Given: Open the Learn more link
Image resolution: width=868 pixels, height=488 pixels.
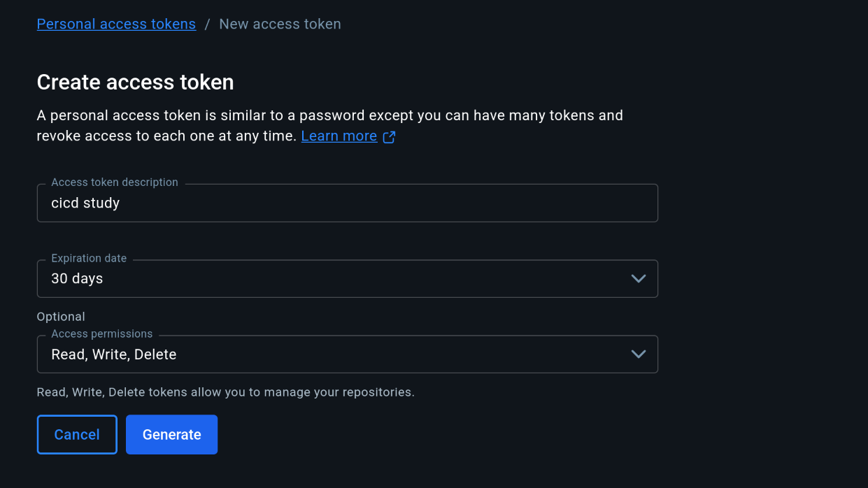Looking at the screenshot, I should (x=339, y=136).
